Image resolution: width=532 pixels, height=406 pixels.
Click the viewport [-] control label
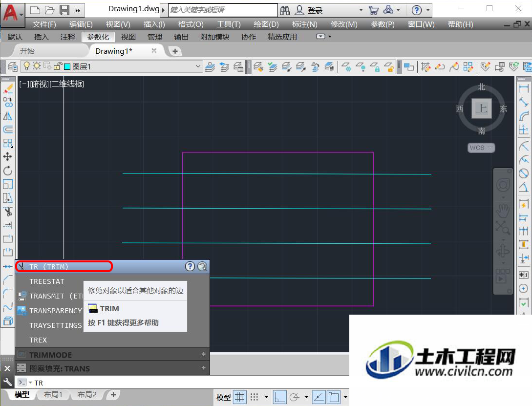[24, 84]
